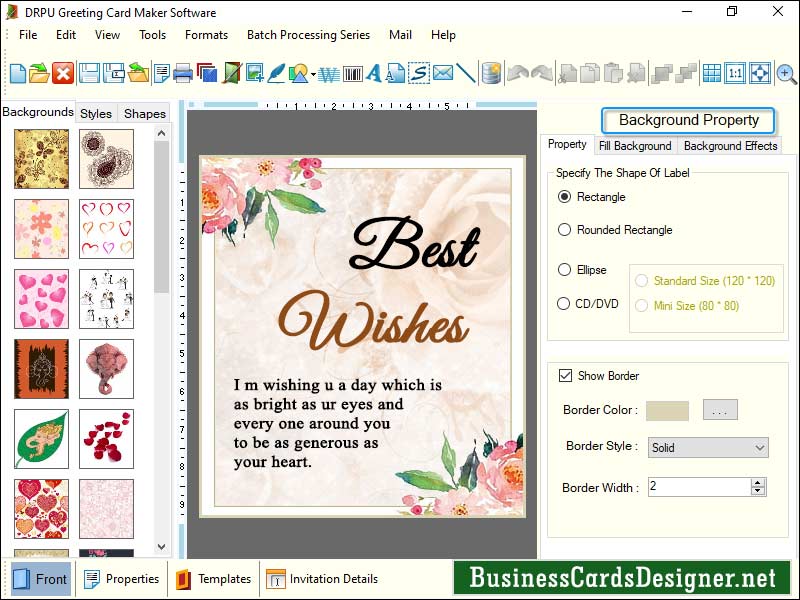The image size is (800, 600).
Task: Open shapes dropdown arrow in toolbar
Action: coord(313,74)
